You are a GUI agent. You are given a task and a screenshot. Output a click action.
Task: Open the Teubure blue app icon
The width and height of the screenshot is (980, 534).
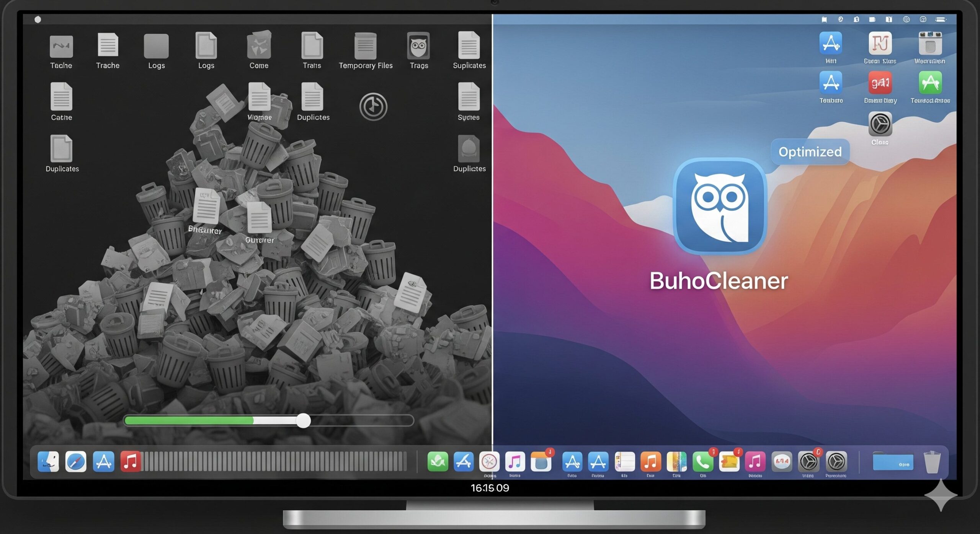(831, 83)
